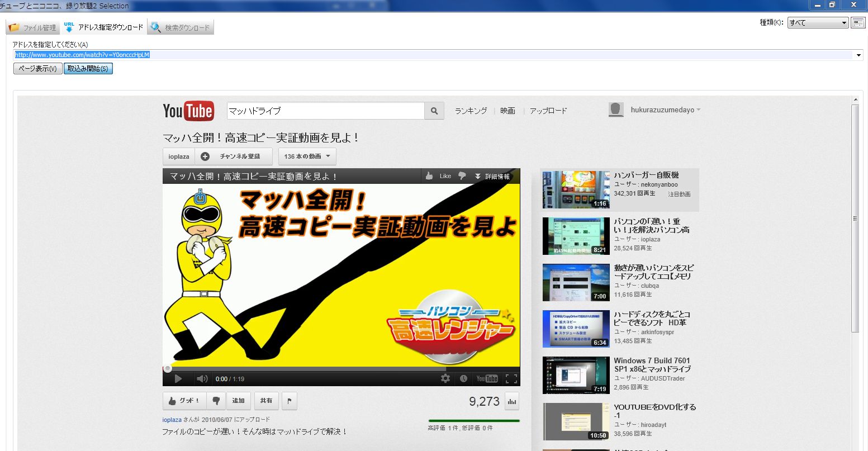Play the video with the player's play button

178,379
